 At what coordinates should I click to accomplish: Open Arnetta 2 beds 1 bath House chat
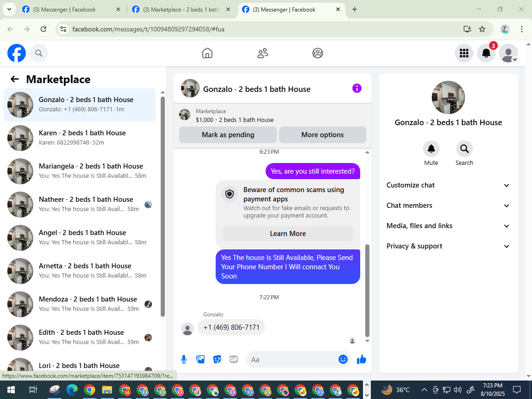(x=80, y=271)
